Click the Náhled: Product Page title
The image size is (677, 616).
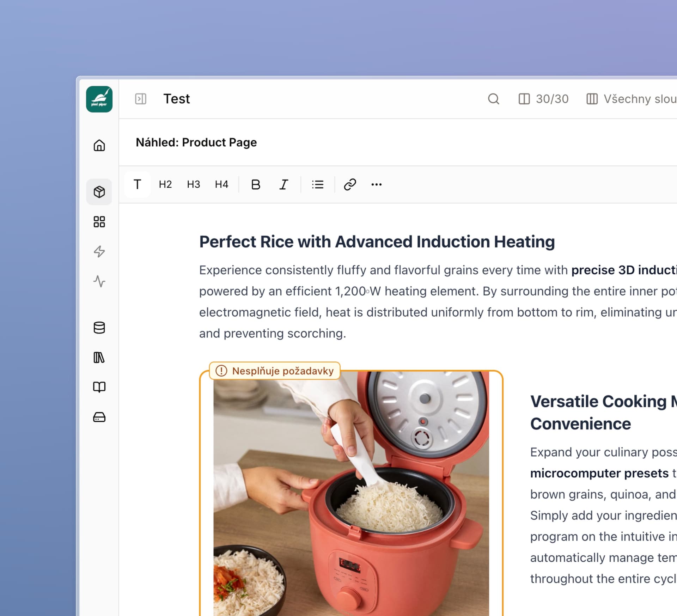tap(196, 142)
